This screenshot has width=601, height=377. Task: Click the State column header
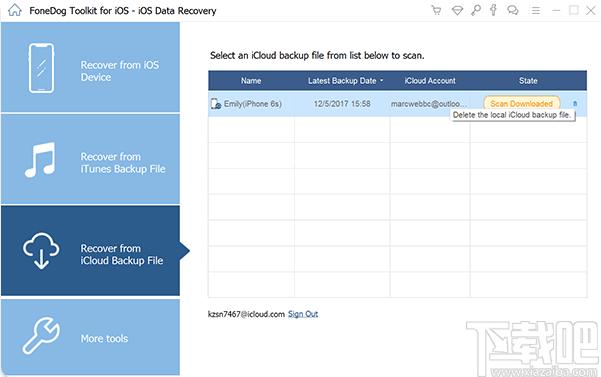[x=528, y=81]
